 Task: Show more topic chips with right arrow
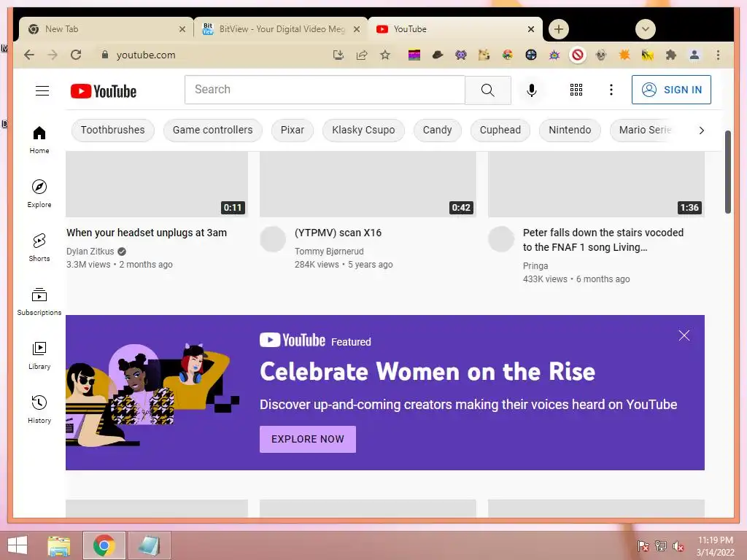click(x=701, y=130)
